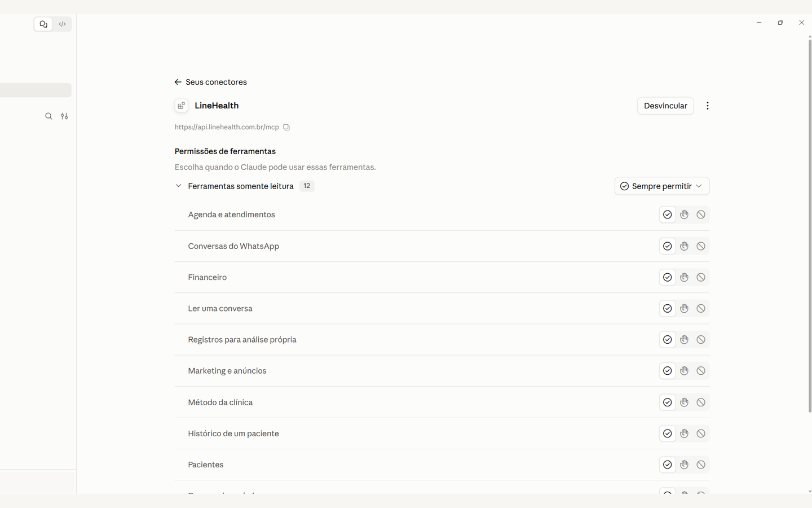Require approval for Financeiro tool
This screenshot has height=508, width=812.
(x=684, y=277)
